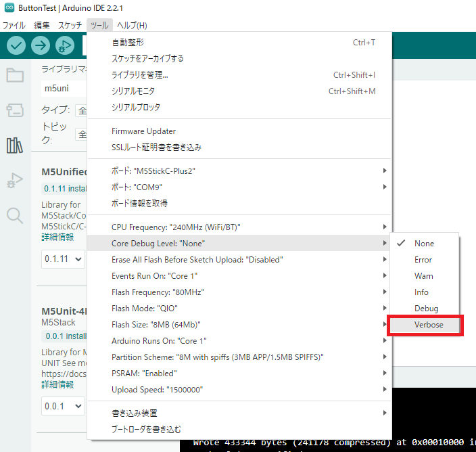Open the Sketchbook folder sidebar icon
Image resolution: width=476 pixels, height=452 pixels.
[15, 75]
